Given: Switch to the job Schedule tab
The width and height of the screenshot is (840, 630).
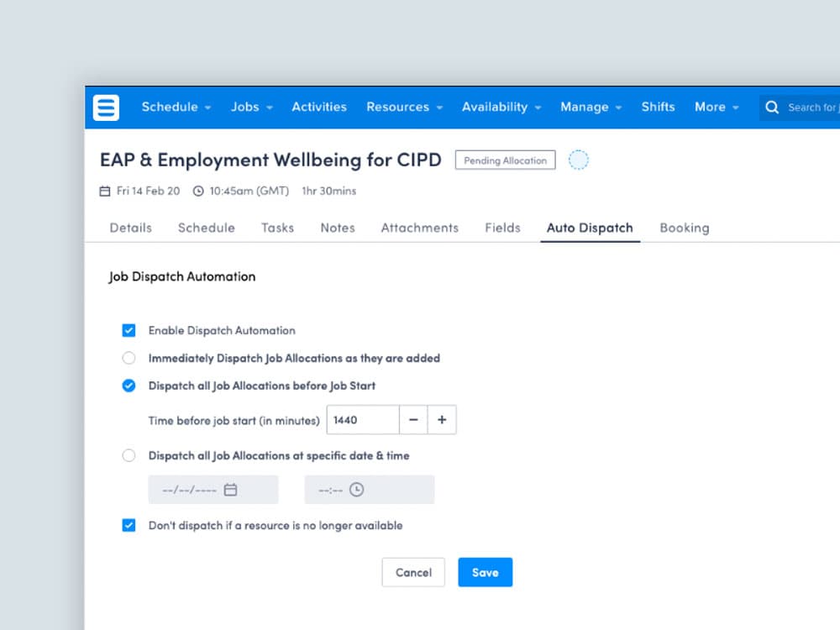Looking at the screenshot, I should (207, 228).
